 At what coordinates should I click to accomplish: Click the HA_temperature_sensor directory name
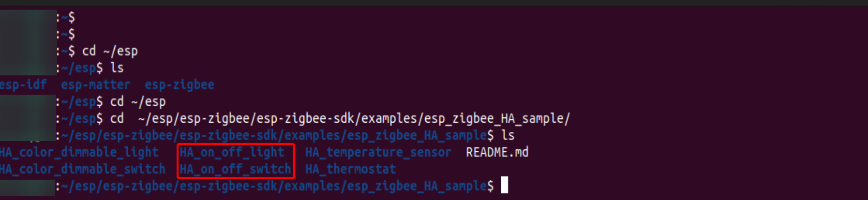tap(378, 152)
